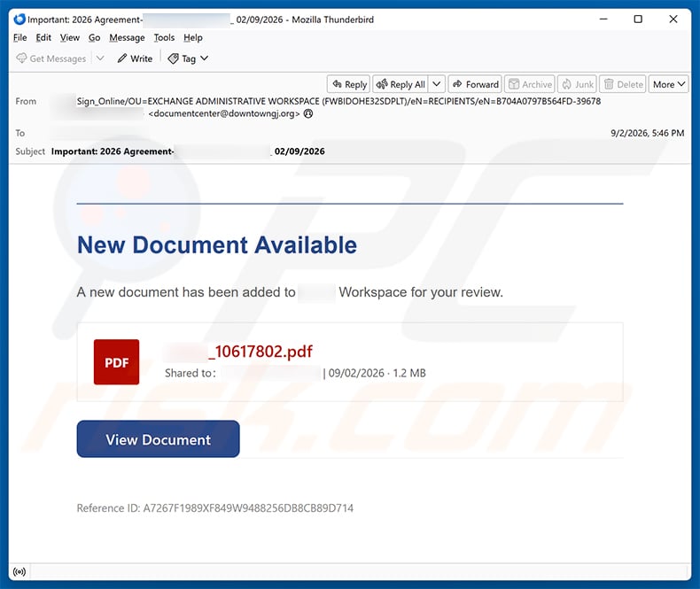Screen dimensions: 700x589
Task: Open the Edit menu
Action: tap(43, 38)
